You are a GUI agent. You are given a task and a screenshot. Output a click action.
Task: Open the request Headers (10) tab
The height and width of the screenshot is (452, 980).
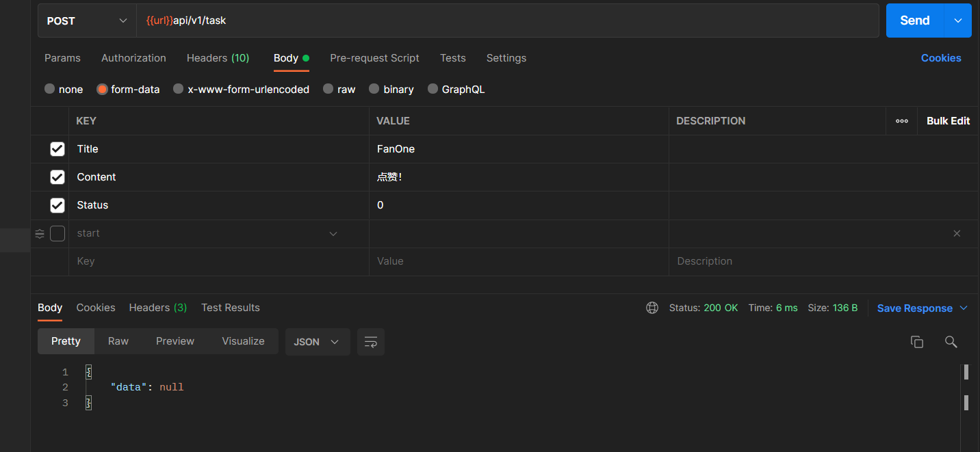click(218, 58)
